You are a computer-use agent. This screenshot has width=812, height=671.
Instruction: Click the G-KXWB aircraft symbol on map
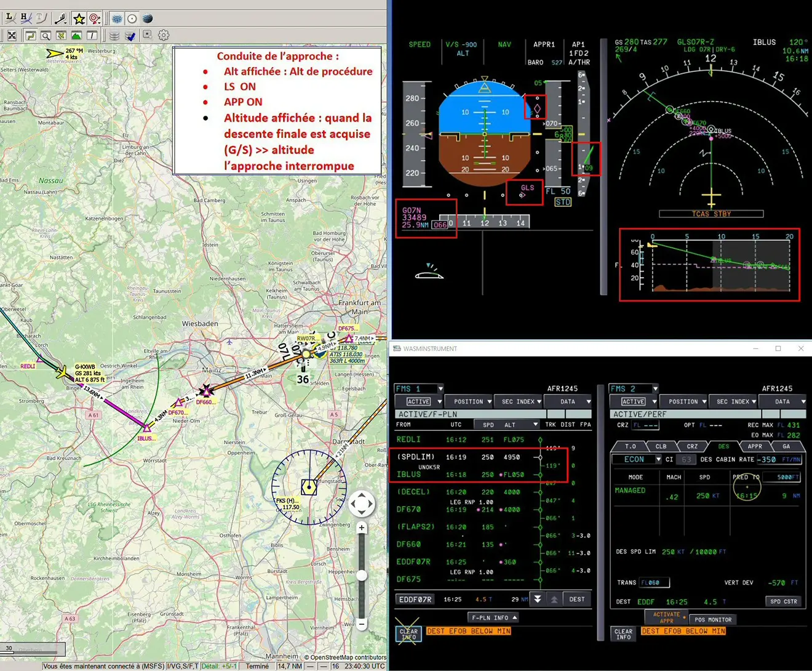[x=62, y=372]
